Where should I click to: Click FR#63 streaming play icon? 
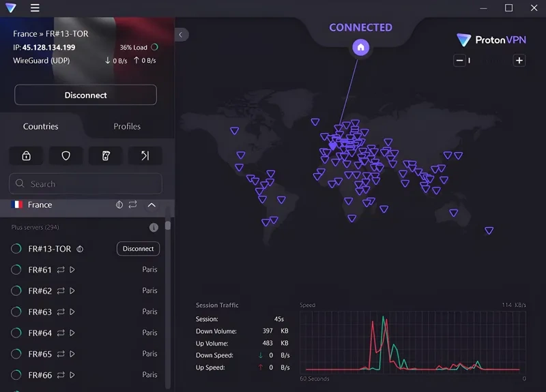click(72, 312)
